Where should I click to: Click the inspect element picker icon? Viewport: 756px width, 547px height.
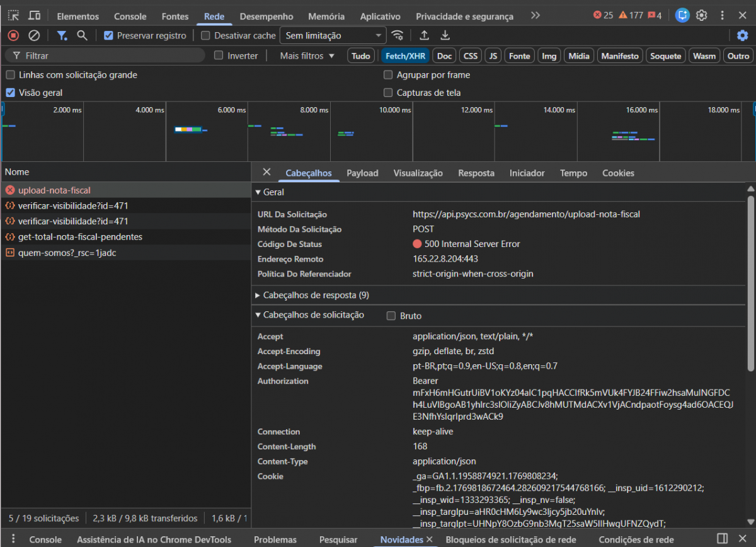coord(13,16)
